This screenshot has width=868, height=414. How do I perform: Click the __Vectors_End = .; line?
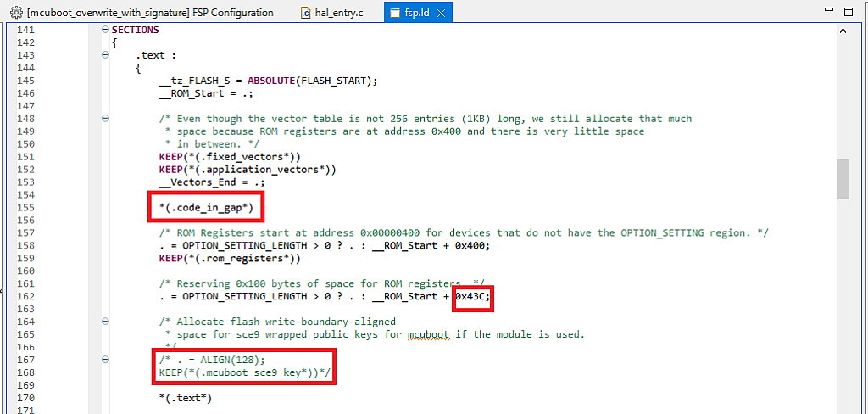tap(211, 182)
